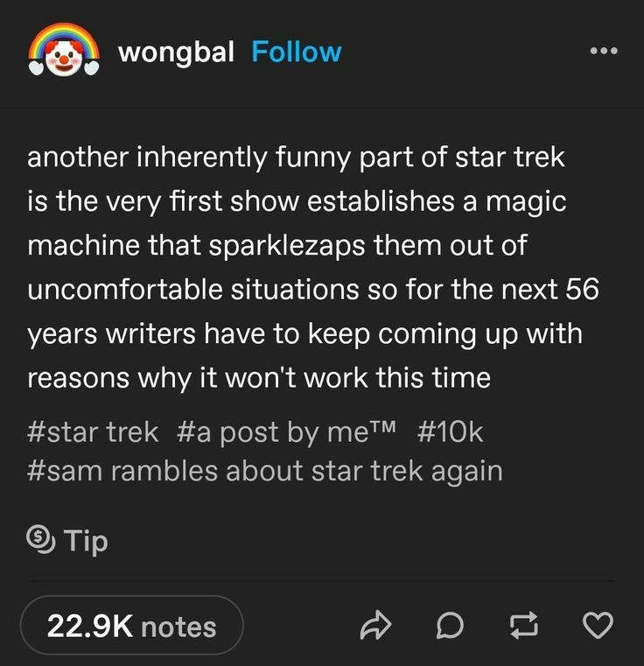Follow the wongbal blog

(x=297, y=52)
